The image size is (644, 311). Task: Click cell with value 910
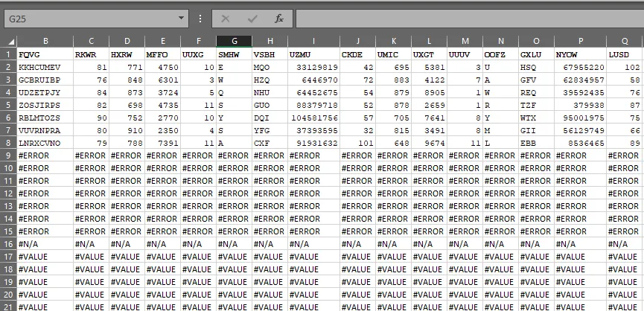click(x=127, y=131)
